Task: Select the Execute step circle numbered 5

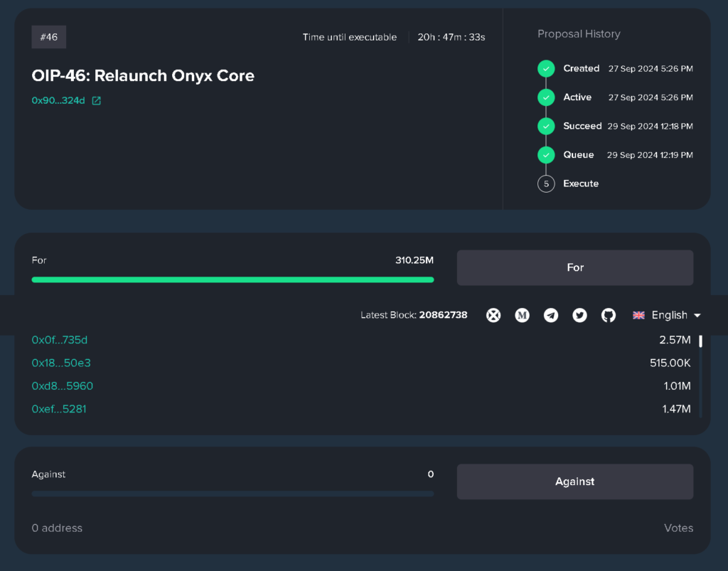Action: [546, 183]
